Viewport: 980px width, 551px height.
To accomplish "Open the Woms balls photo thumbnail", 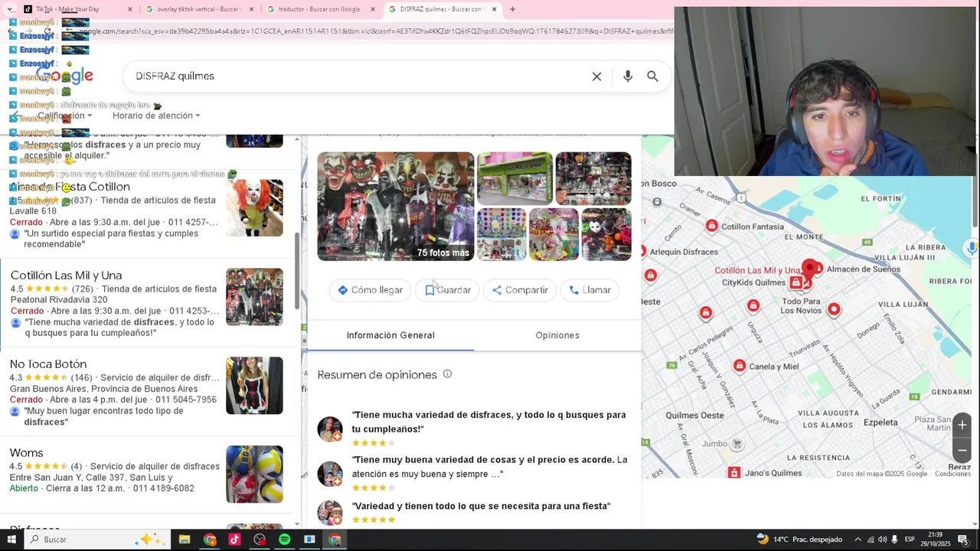I will point(254,474).
